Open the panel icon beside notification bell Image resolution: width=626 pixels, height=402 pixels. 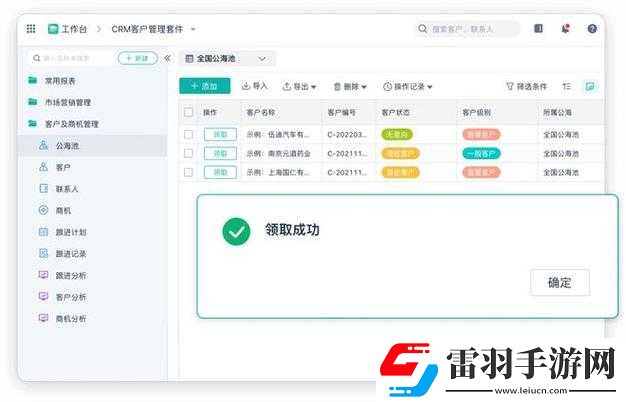pyautogui.click(x=539, y=28)
